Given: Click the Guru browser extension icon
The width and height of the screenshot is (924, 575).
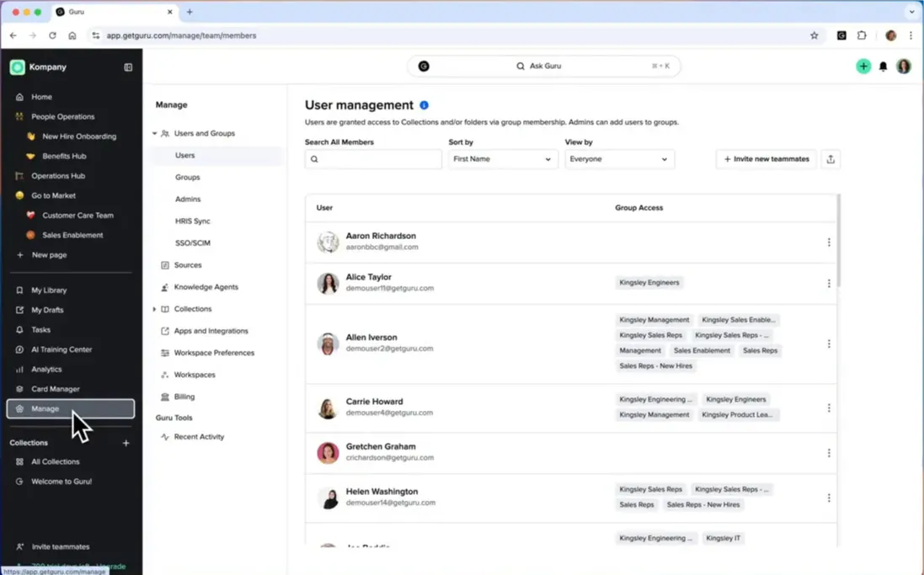Looking at the screenshot, I should [841, 35].
